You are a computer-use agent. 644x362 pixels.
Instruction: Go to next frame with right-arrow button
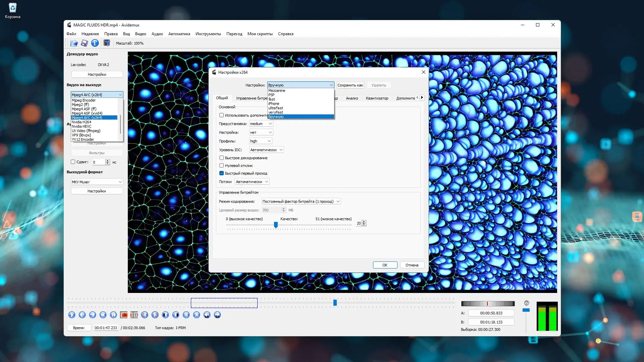[93, 315]
